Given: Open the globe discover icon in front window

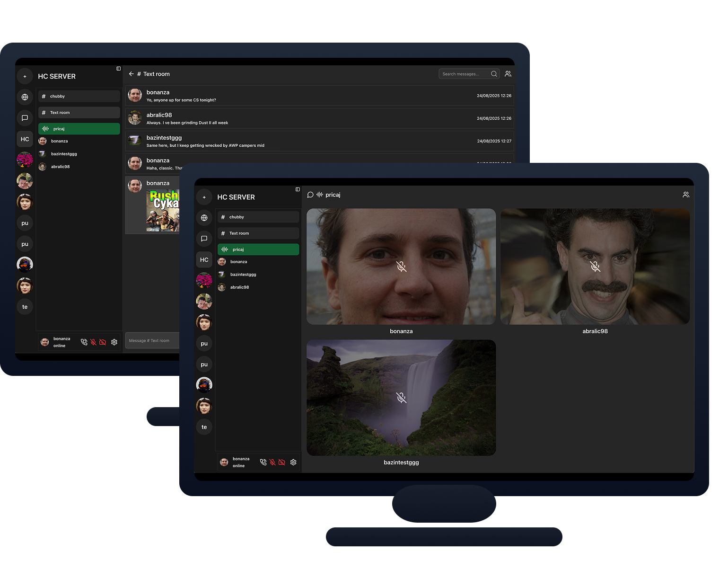Looking at the screenshot, I should (x=204, y=218).
